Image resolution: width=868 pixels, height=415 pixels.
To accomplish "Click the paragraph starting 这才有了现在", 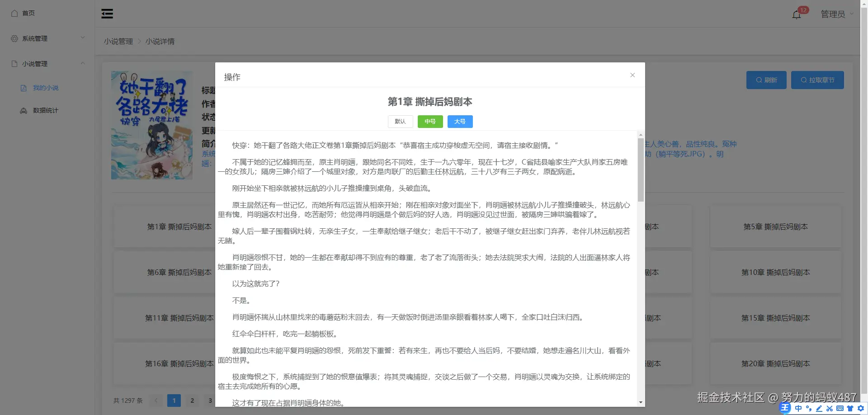I will pyautogui.click(x=288, y=403).
